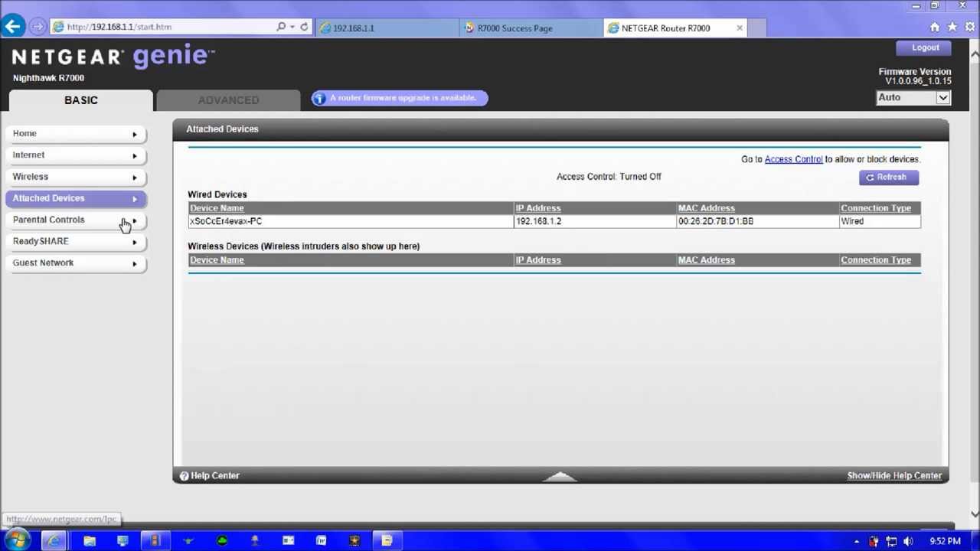The image size is (980, 551).
Task: Click the Logout button
Action: coord(925,47)
